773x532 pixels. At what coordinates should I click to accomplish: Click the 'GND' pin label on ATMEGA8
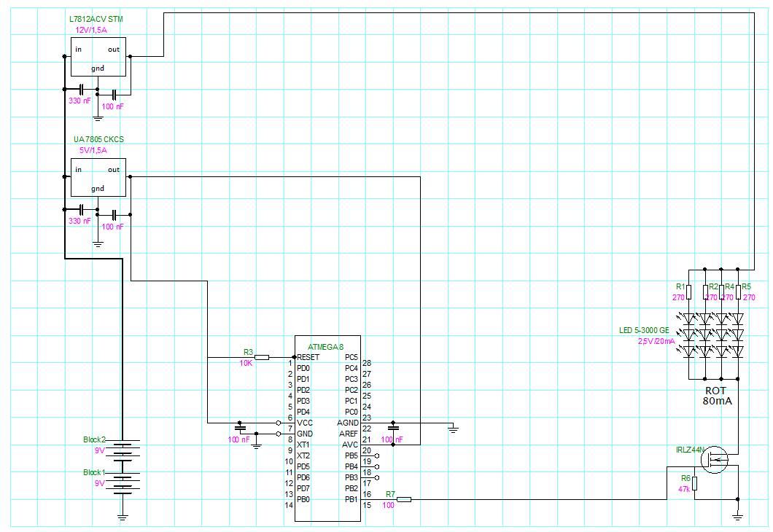pyautogui.click(x=305, y=434)
